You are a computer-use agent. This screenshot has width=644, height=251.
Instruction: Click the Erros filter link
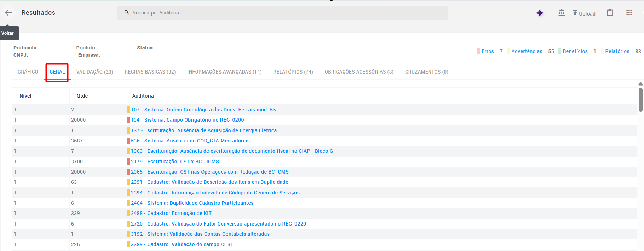[x=488, y=51]
